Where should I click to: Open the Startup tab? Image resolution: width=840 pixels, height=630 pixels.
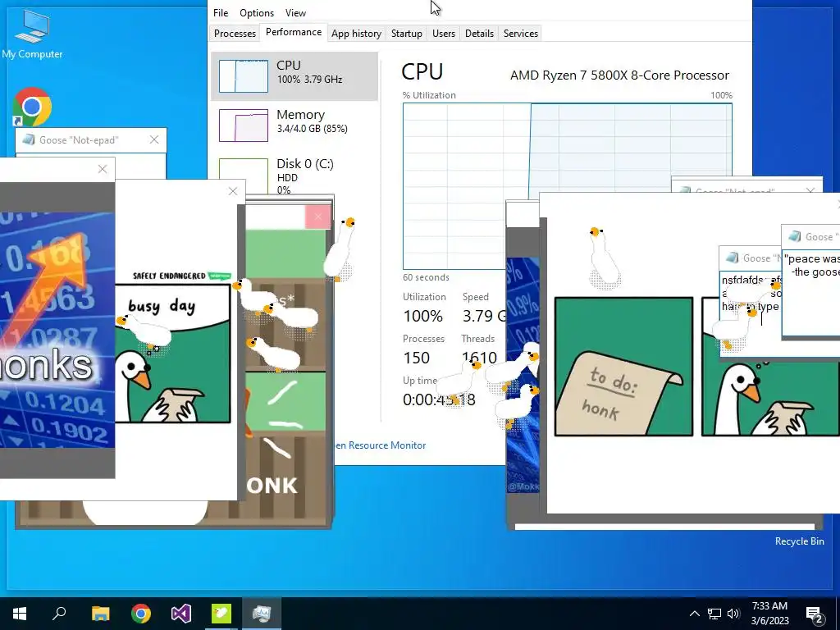click(407, 33)
